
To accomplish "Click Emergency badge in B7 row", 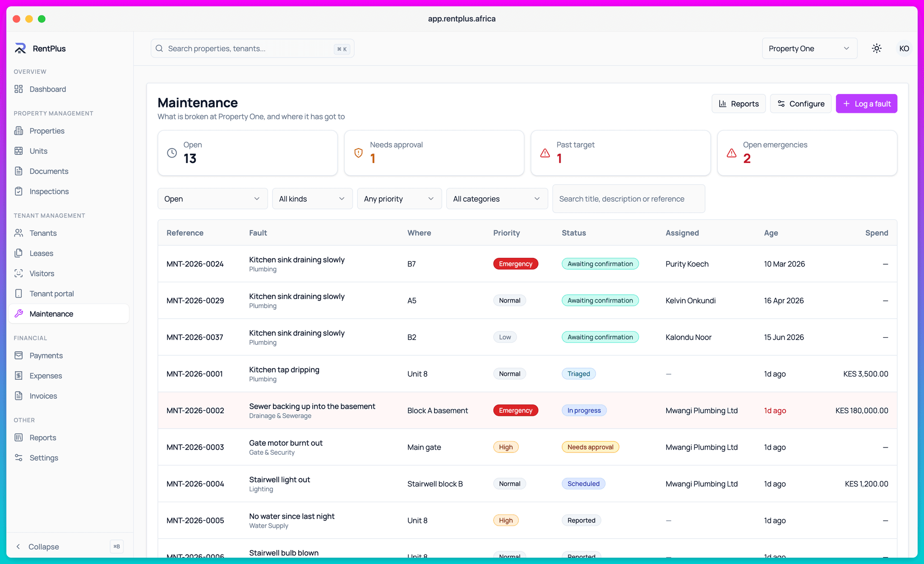I will 515,264.
